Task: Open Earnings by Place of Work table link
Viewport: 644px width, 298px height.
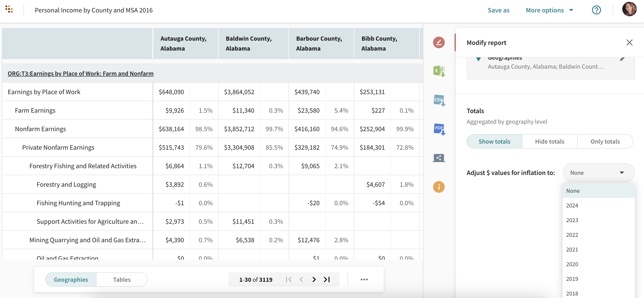Action: coord(80,74)
